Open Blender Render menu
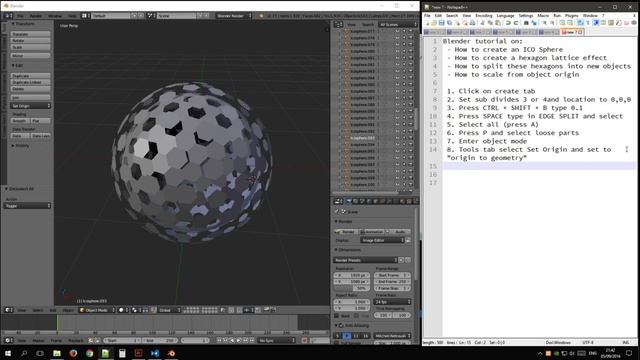This screenshot has height=360, width=640. point(36,16)
